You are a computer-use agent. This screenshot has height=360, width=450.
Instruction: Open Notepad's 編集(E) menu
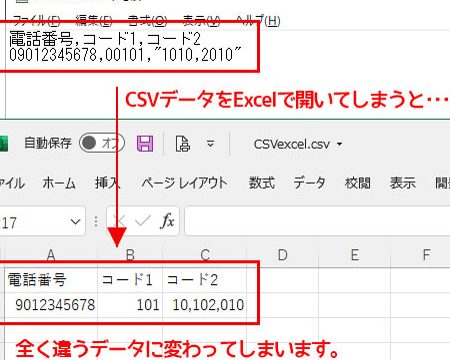[x=94, y=21]
